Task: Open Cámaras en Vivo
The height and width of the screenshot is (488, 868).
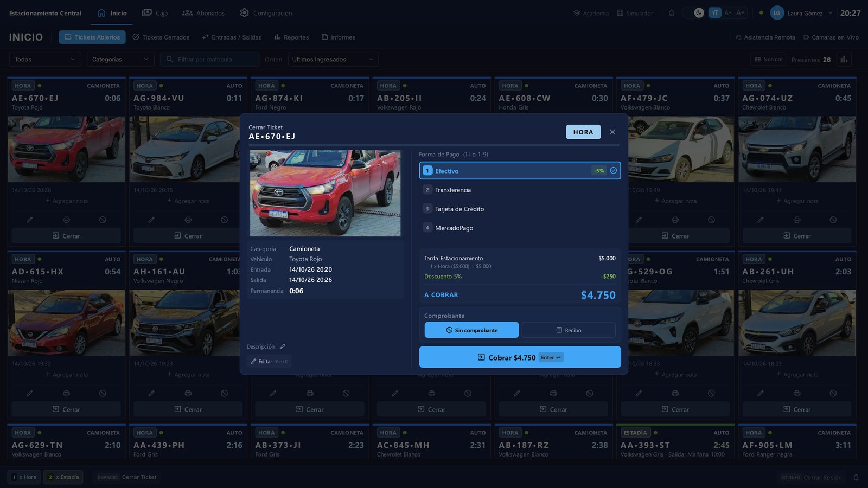Action: [x=831, y=37]
